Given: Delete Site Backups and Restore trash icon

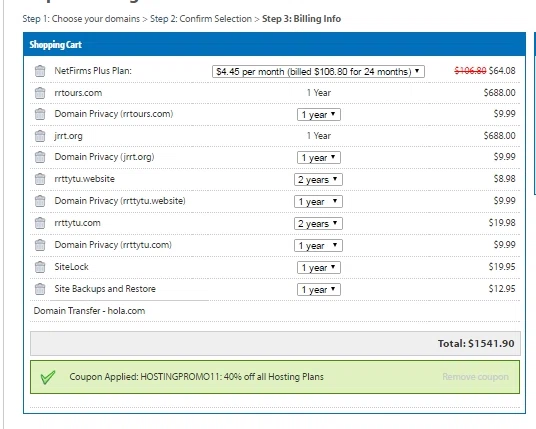Looking at the screenshot, I should [40, 289].
